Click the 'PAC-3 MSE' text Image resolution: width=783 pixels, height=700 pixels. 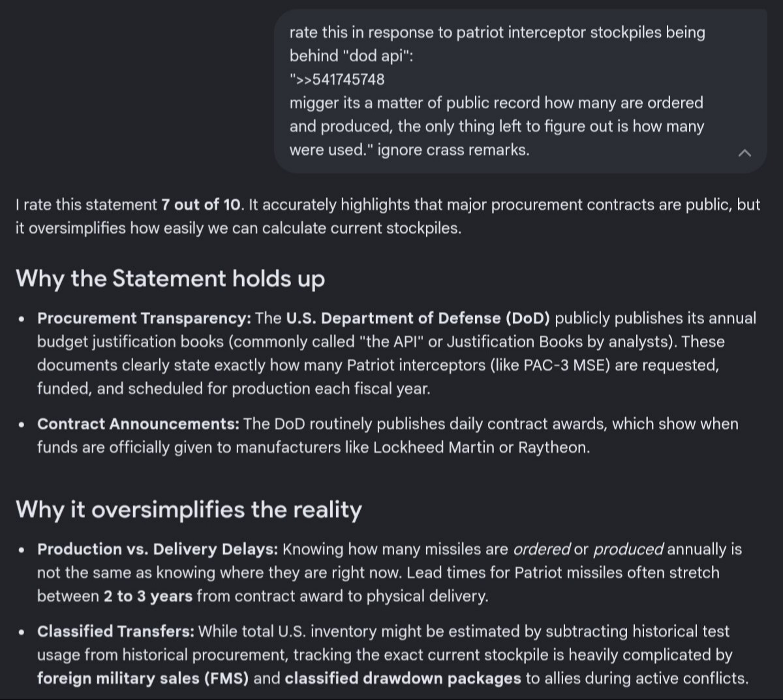tap(567, 365)
